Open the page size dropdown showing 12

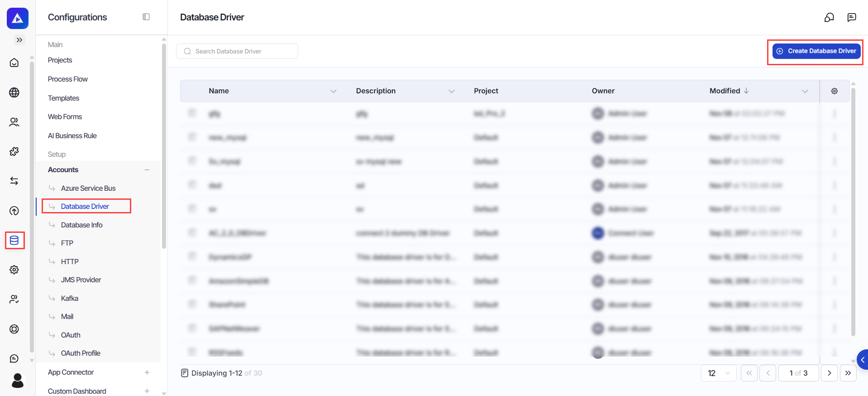point(719,373)
